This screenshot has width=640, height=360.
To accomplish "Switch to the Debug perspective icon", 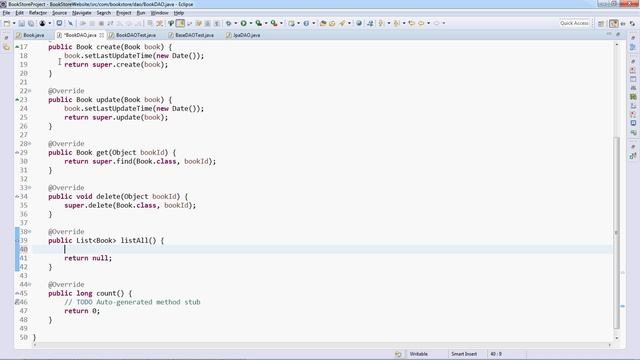I will point(632,24).
